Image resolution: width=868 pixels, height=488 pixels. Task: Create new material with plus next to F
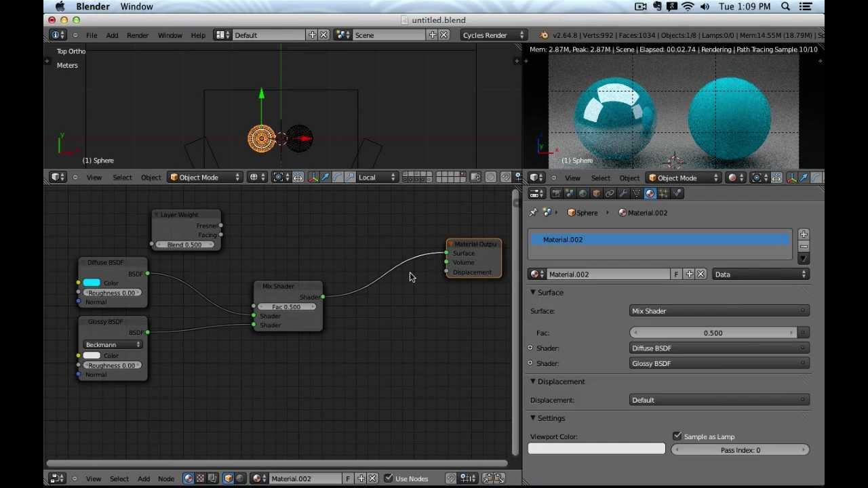point(689,274)
